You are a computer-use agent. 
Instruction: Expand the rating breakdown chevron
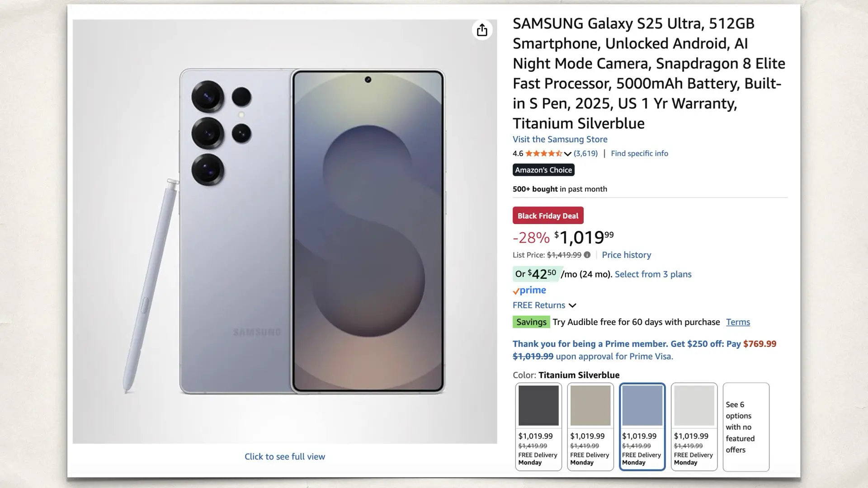click(568, 154)
